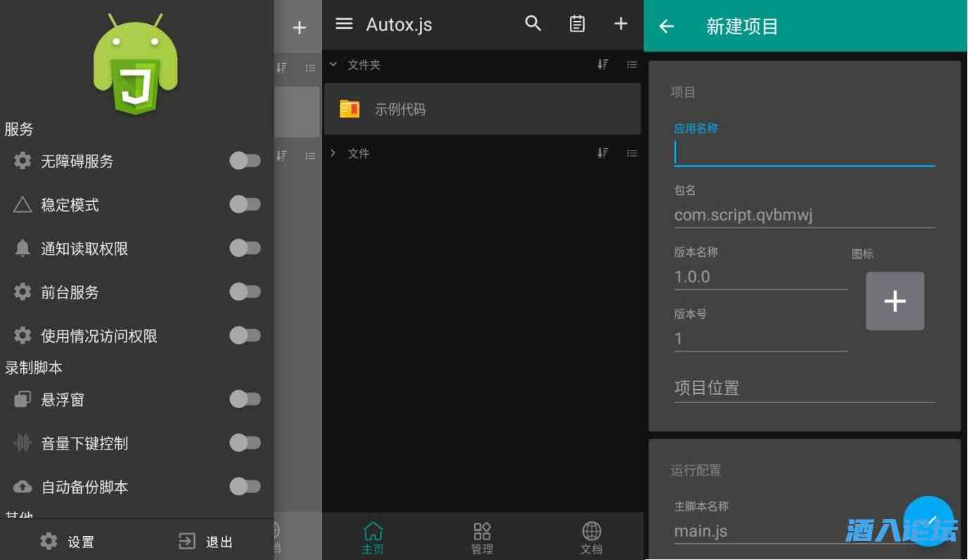
Task: Click the plus icon in Autox.js toolbar
Action: pyautogui.click(x=620, y=24)
